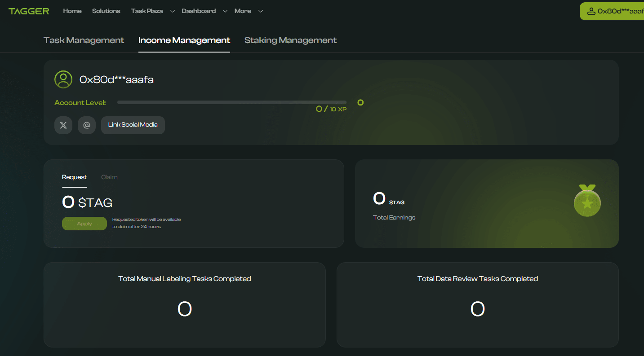Click the green level number 0

(360, 103)
